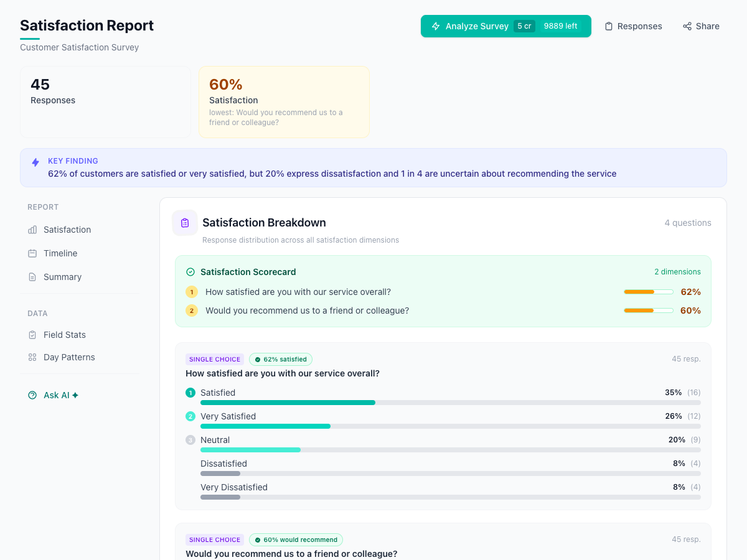Click the Satisfaction Breakdown clipboard icon

point(185,223)
